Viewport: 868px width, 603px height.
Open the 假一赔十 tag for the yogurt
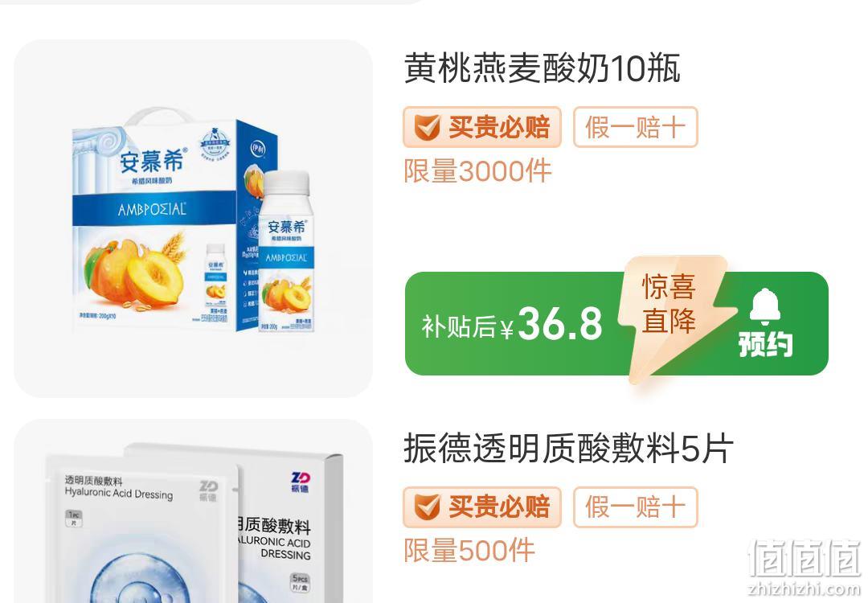coord(636,127)
